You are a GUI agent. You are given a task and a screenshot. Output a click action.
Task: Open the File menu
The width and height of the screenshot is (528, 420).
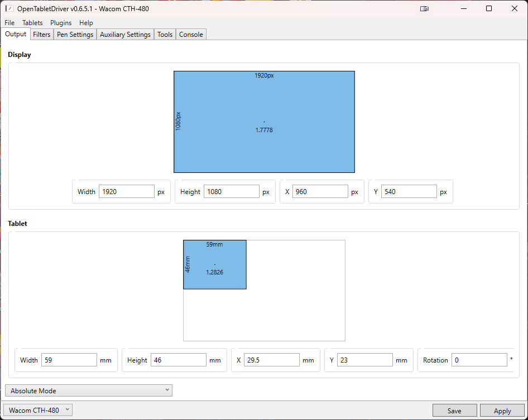[9, 23]
